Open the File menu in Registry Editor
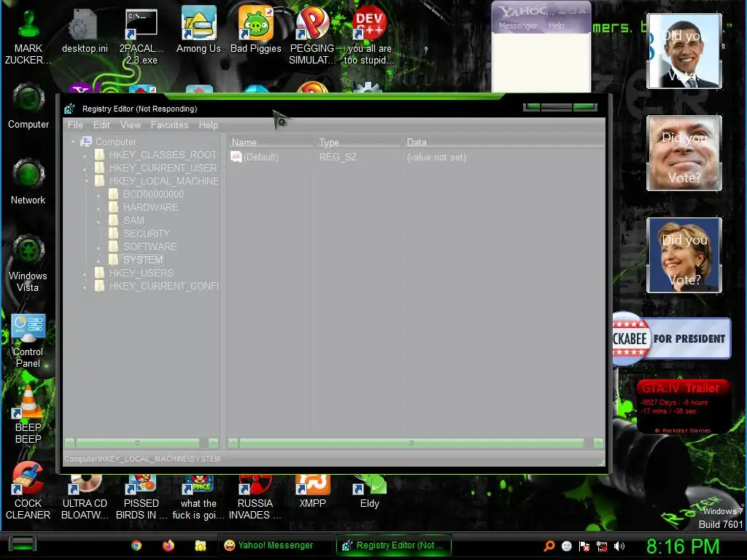 pyautogui.click(x=75, y=125)
